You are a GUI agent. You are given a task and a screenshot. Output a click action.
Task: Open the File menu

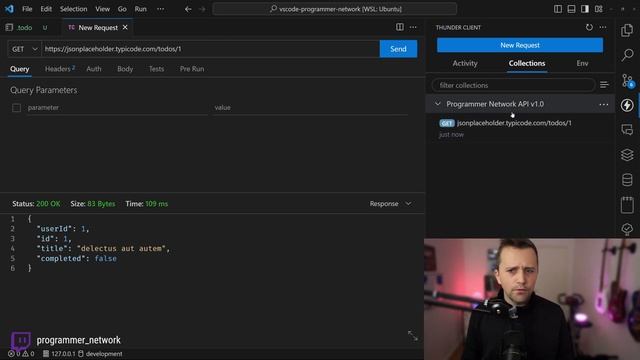pos(27,9)
